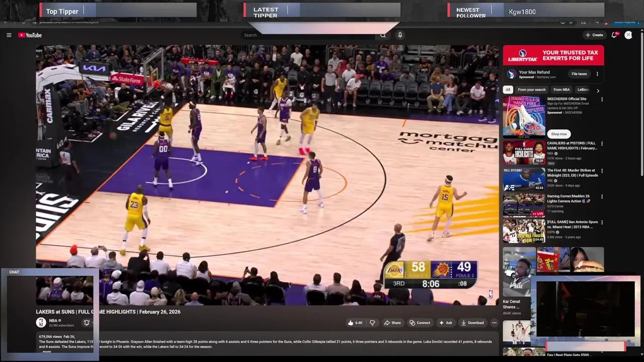This screenshot has width=644, height=362.
Task: Open the notifications bell
Action: click(x=614, y=35)
